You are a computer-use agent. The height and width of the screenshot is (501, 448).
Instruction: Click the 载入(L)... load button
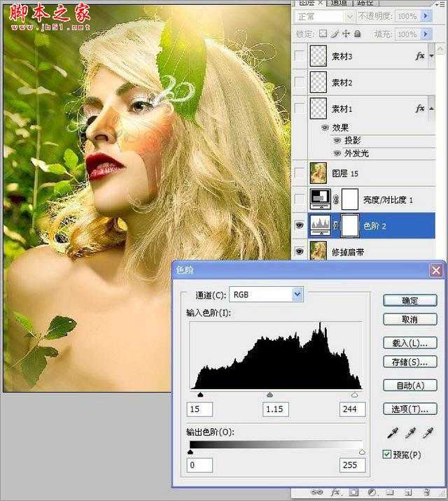click(409, 343)
